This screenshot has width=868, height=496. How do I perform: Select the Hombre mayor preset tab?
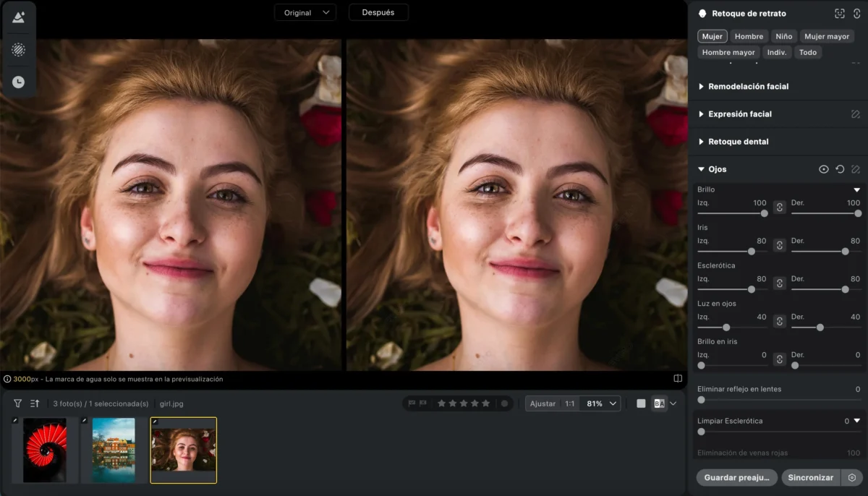[728, 52]
